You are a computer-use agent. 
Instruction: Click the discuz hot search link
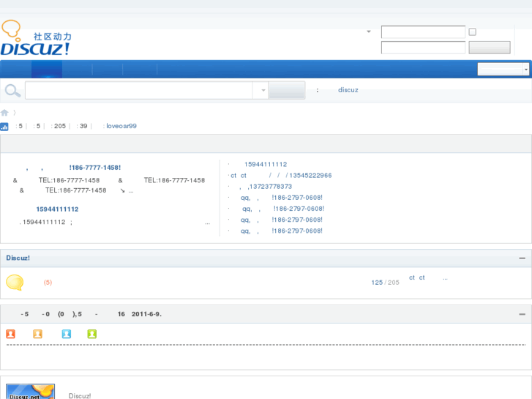tap(348, 90)
